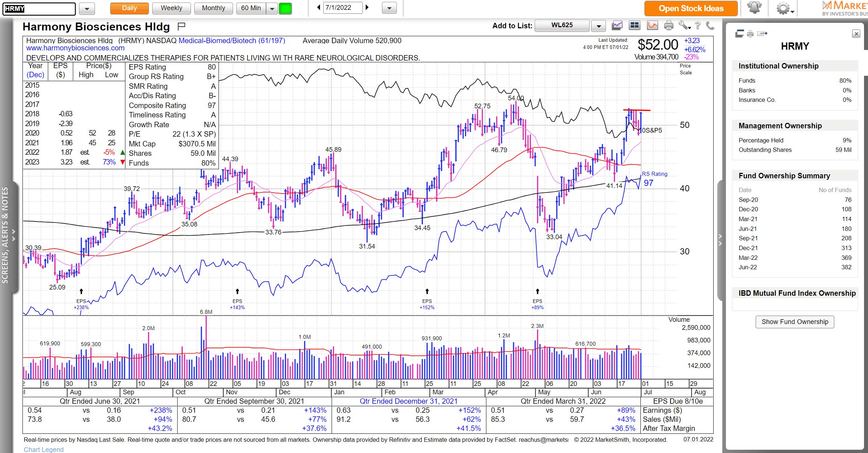The width and height of the screenshot is (868, 453).
Task: Click the 54.00 price high label
Action: pyautogui.click(x=516, y=98)
